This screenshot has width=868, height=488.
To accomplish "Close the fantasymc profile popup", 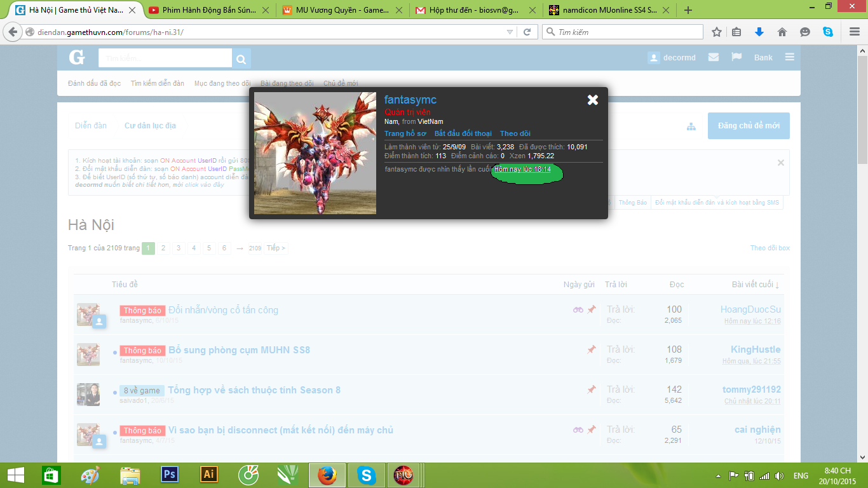I will pos(592,100).
